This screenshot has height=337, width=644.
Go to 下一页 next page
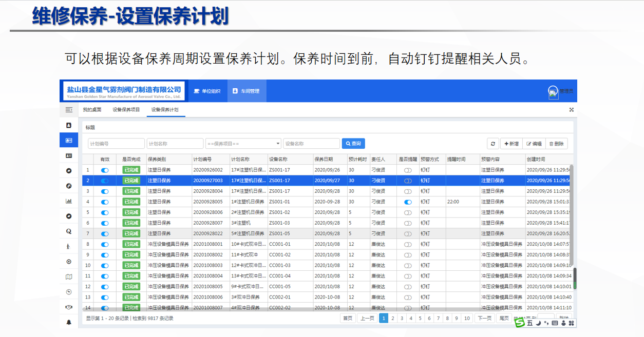tap(485, 318)
